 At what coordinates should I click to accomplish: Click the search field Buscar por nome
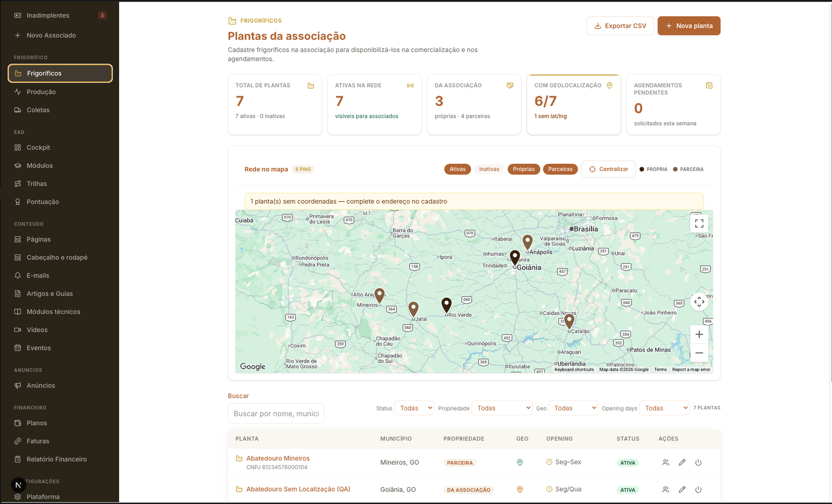pos(276,414)
